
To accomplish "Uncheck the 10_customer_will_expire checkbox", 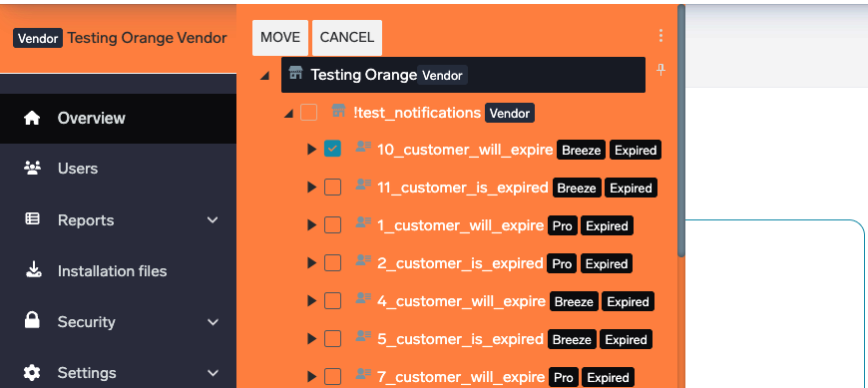I will [332, 149].
